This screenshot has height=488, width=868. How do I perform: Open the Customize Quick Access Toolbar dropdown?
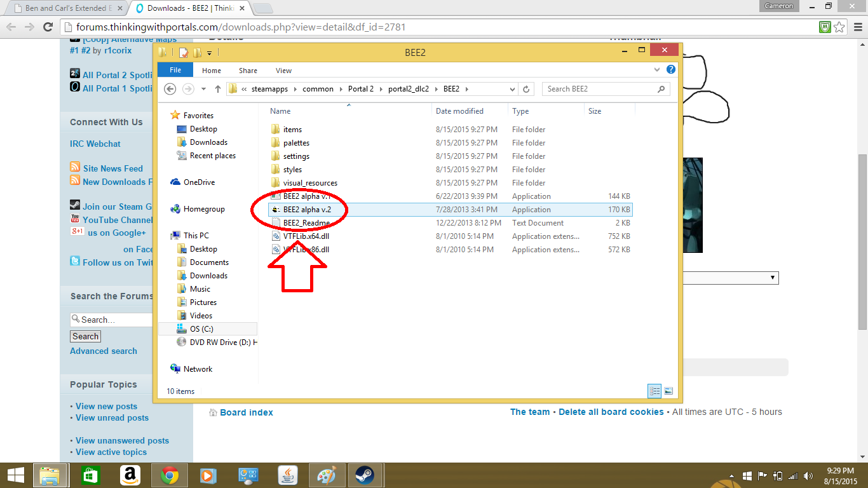[210, 53]
